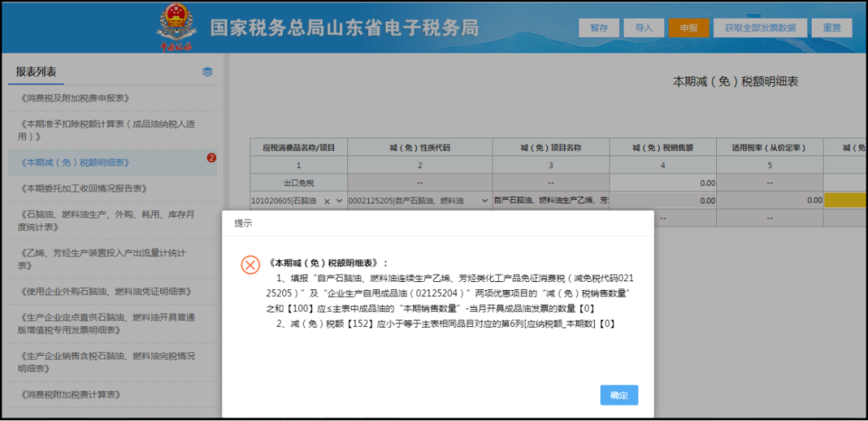Confirm the dialog with 确定
Image resolution: width=868 pixels, height=421 pixels.
[619, 395]
